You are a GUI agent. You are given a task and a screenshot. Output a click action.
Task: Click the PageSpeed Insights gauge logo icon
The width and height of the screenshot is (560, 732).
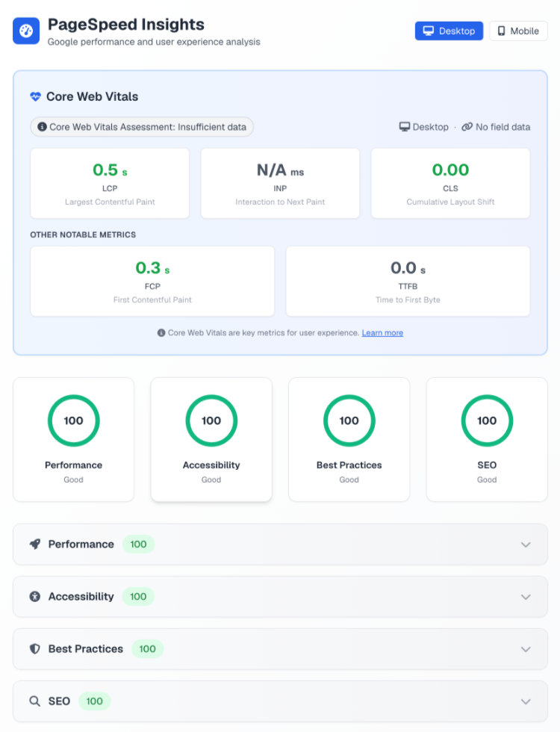point(26,31)
